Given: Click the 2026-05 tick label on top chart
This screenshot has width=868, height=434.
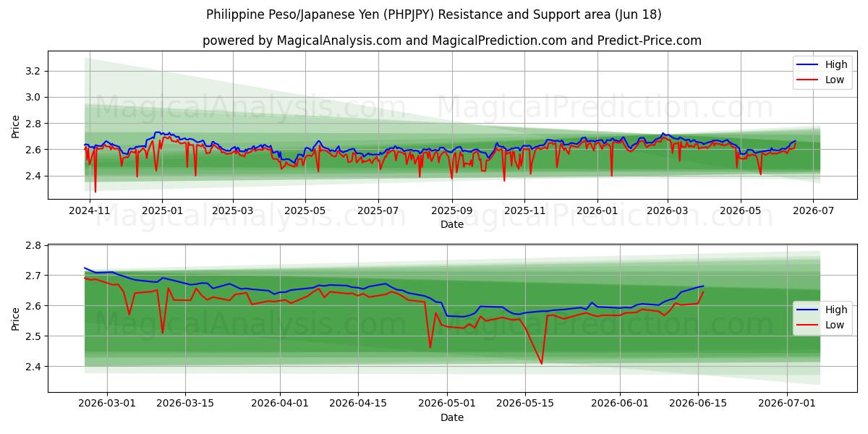Looking at the screenshot, I should click(740, 211).
